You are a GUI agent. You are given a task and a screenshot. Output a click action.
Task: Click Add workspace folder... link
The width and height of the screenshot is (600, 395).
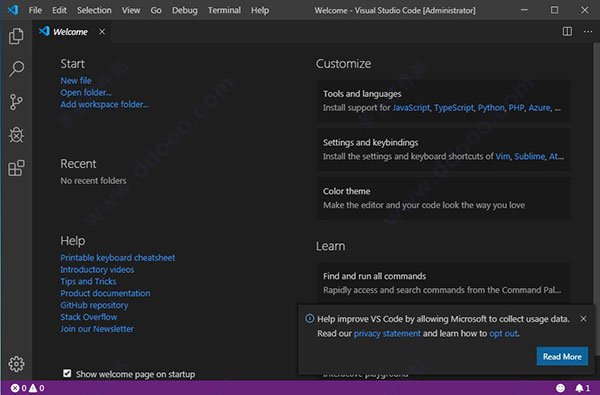point(104,104)
